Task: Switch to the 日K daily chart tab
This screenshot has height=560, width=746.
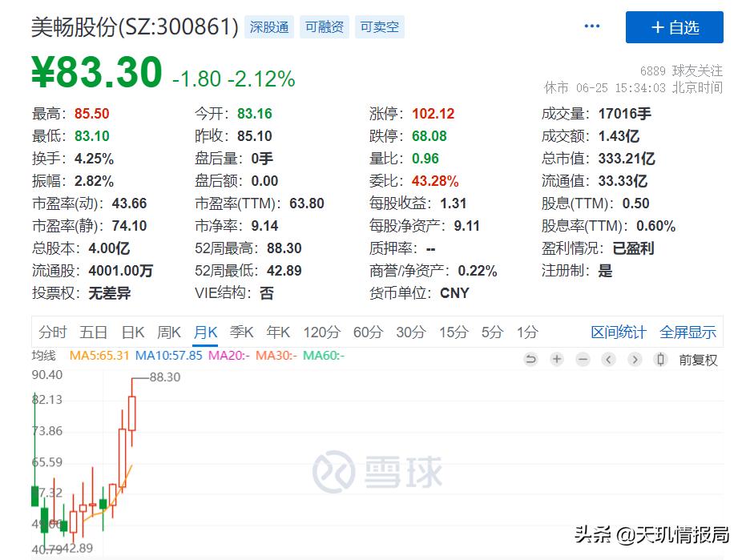Action: pos(133,331)
